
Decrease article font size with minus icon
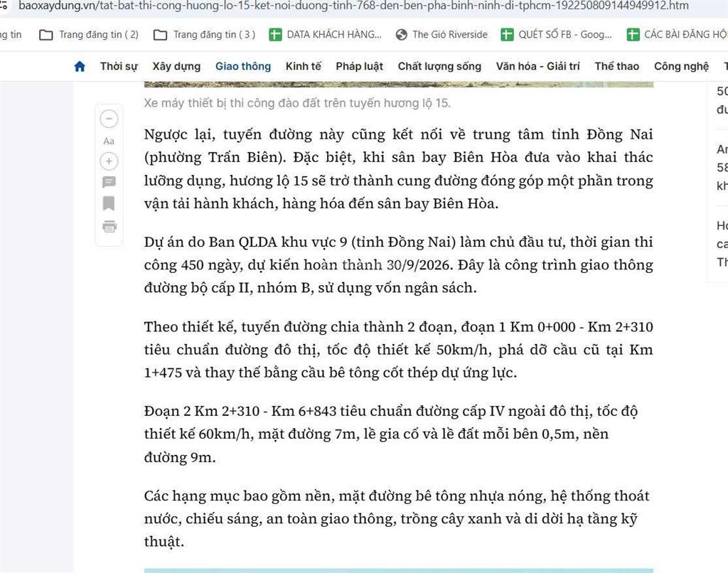tap(109, 119)
